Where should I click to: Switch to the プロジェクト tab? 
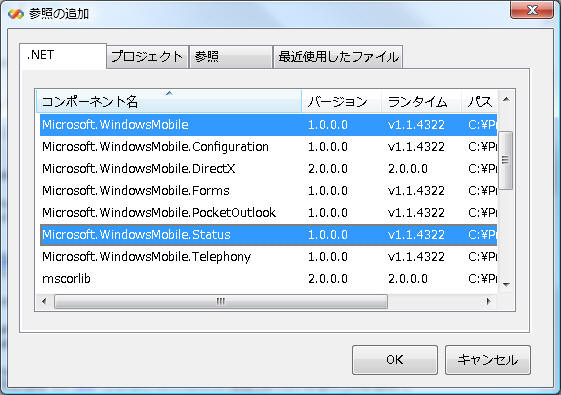pos(147,57)
